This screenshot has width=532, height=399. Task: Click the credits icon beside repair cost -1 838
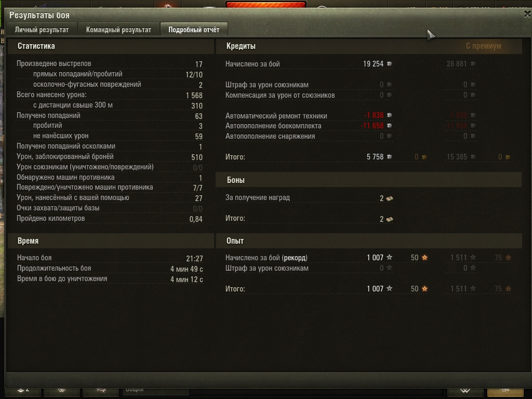390,115
